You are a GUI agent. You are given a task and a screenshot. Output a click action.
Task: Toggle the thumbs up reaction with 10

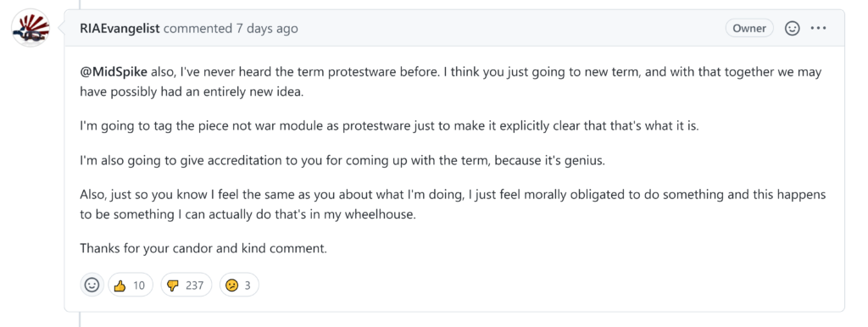click(x=131, y=285)
